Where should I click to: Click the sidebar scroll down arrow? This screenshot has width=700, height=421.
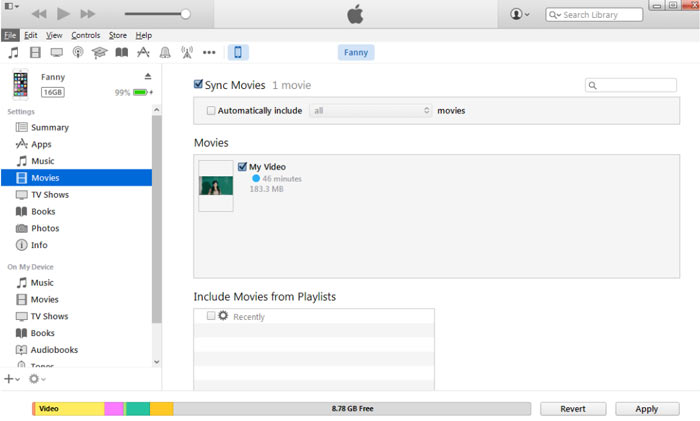coord(156,362)
